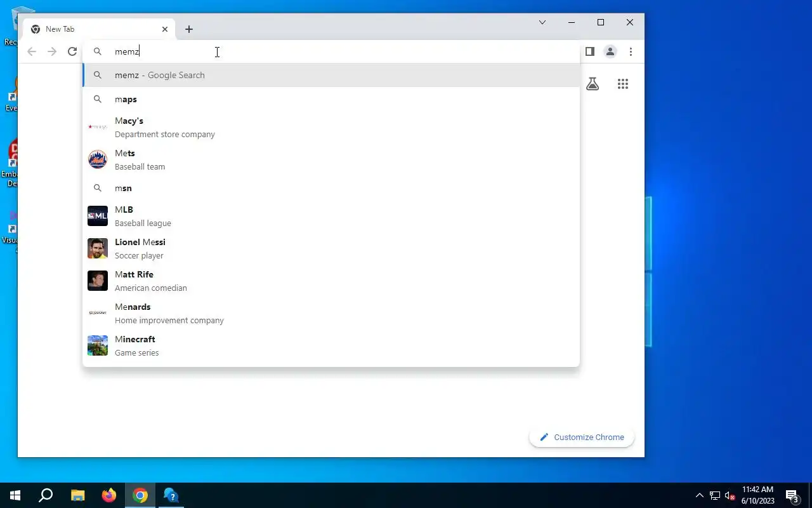Select the New Tab tab

[x=100, y=29]
